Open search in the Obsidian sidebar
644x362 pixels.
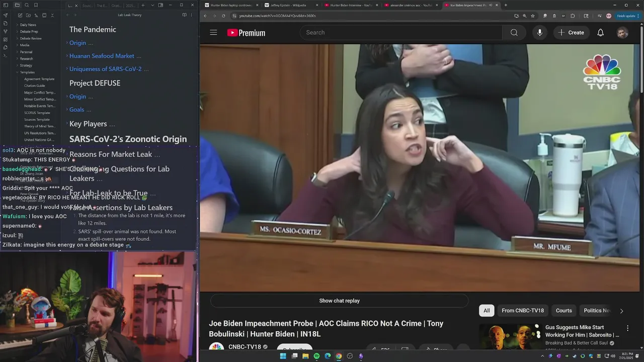point(27,5)
